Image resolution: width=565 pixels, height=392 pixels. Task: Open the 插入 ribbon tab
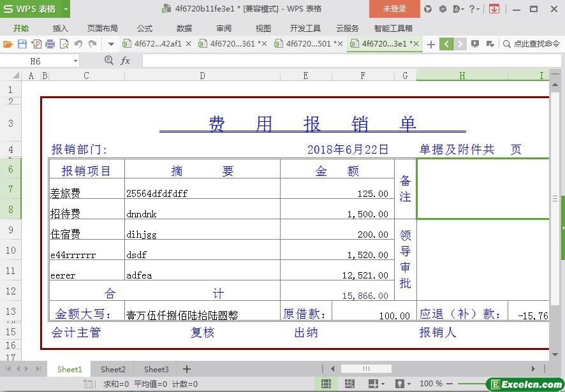(60, 28)
